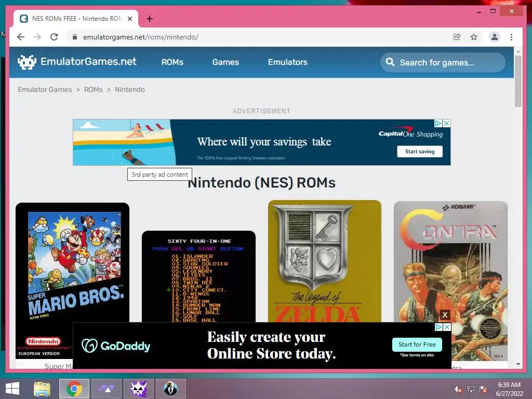
Task: Click the Action Center flag tray icon
Action: click(483, 389)
